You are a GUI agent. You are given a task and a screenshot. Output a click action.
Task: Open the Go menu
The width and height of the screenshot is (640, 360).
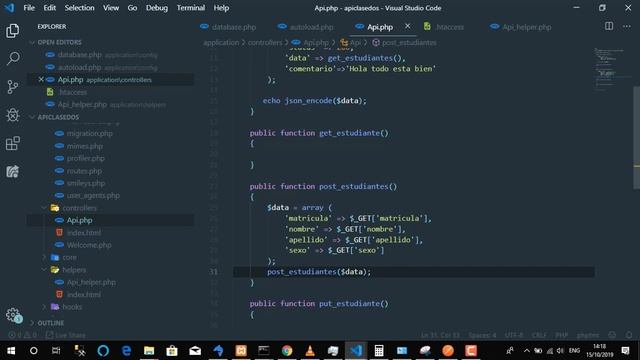(132, 8)
